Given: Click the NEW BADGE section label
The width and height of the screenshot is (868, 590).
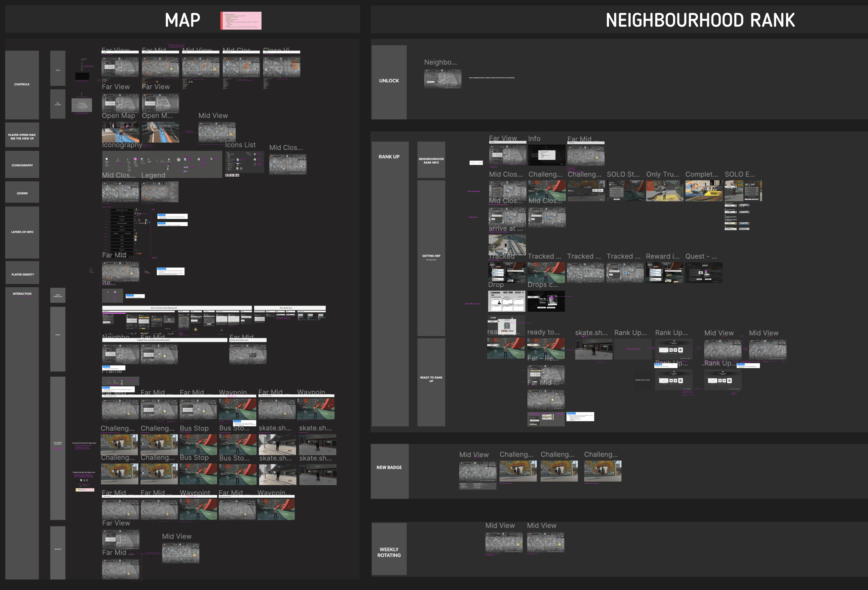Looking at the screenshot, I should 389,468.
